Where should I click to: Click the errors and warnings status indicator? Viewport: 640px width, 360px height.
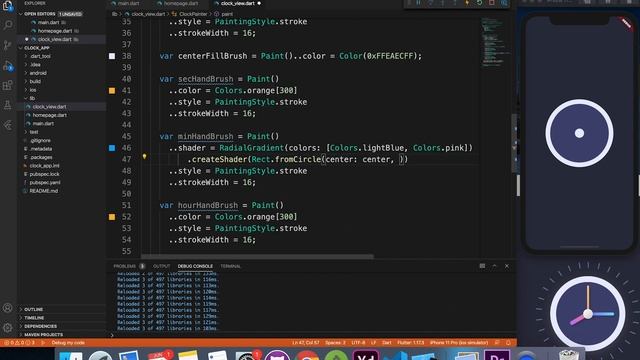coord(19,343)
